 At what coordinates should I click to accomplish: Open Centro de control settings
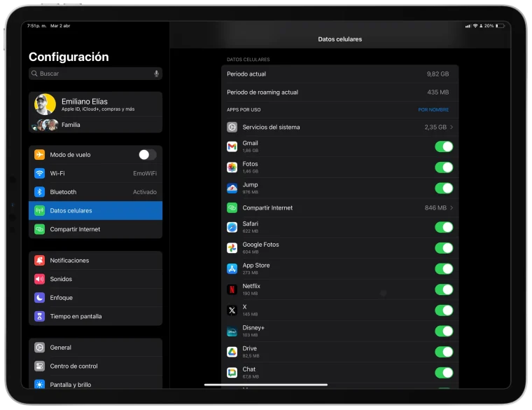pyautogui.click(x=95, y=366)
